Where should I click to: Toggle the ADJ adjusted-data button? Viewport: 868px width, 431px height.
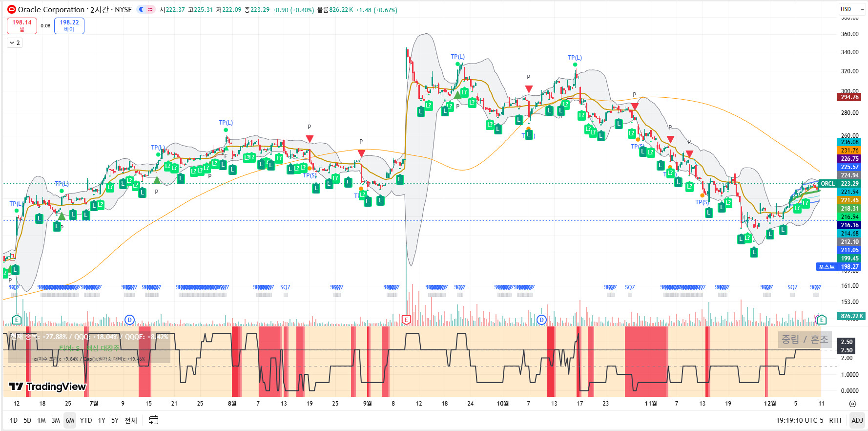(x=857, y=420)
